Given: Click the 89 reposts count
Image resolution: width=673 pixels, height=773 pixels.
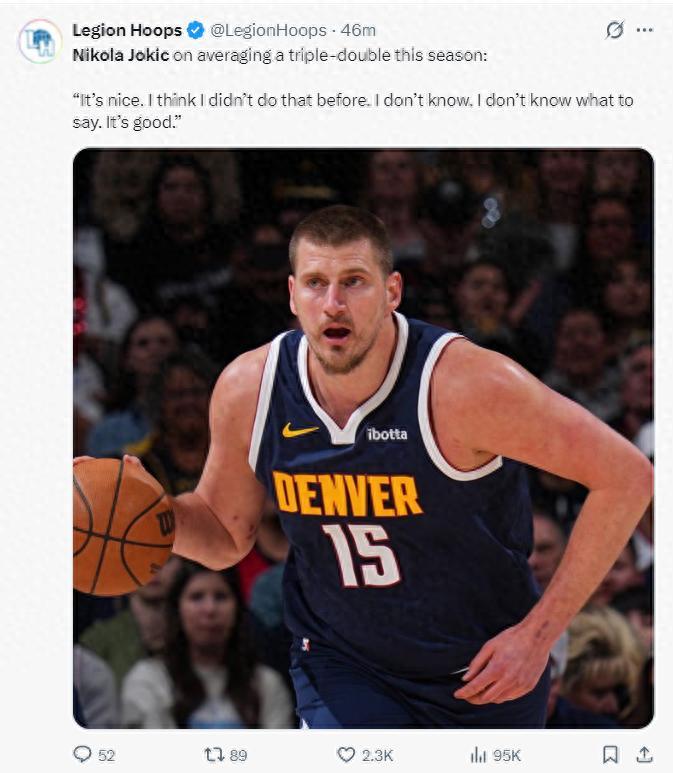Looking at the screenshot, I should click(238, 755).
